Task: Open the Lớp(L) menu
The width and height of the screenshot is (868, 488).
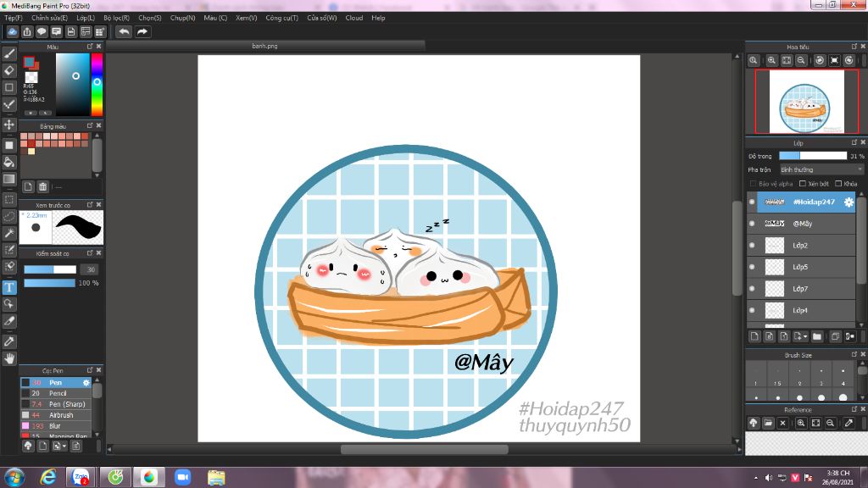Action: point(86,18)
